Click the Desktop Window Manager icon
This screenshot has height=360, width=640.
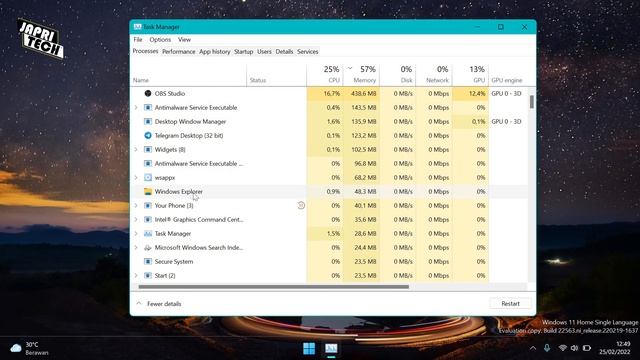(148, 121)
